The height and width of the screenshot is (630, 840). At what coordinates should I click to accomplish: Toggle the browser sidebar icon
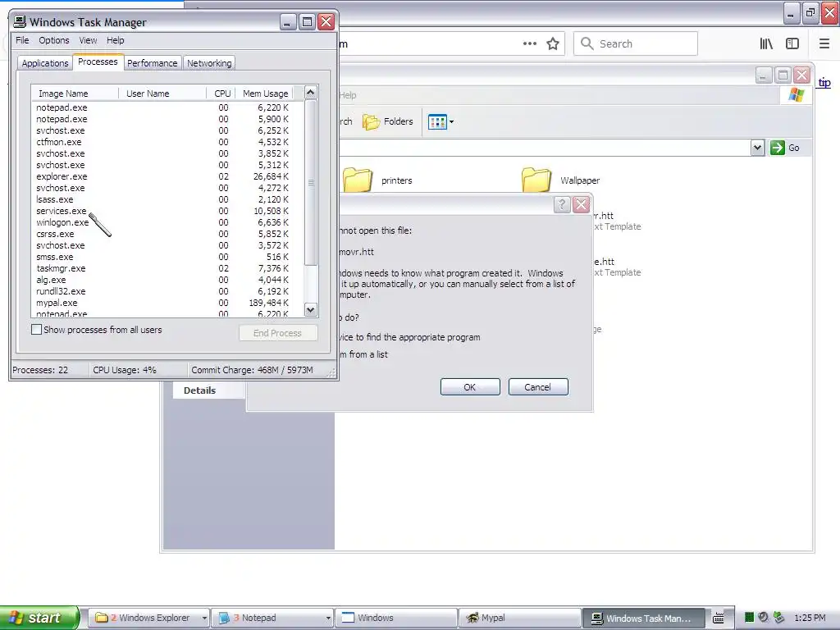tap(792, 43)
